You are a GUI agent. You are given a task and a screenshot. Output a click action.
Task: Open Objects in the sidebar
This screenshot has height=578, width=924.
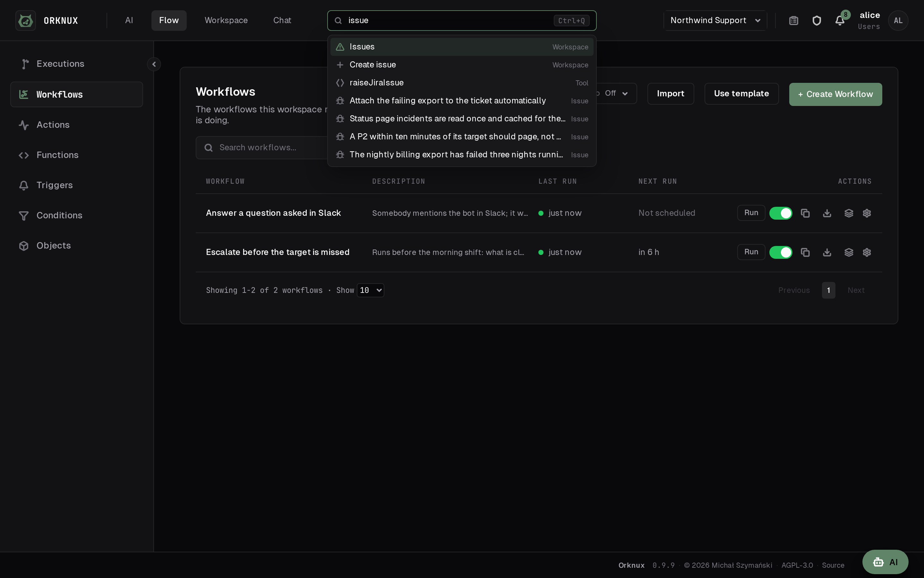(x=76, y=245)
